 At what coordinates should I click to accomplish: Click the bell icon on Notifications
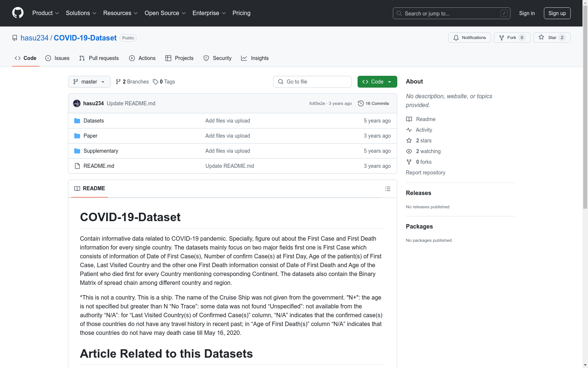coord(456,38)
